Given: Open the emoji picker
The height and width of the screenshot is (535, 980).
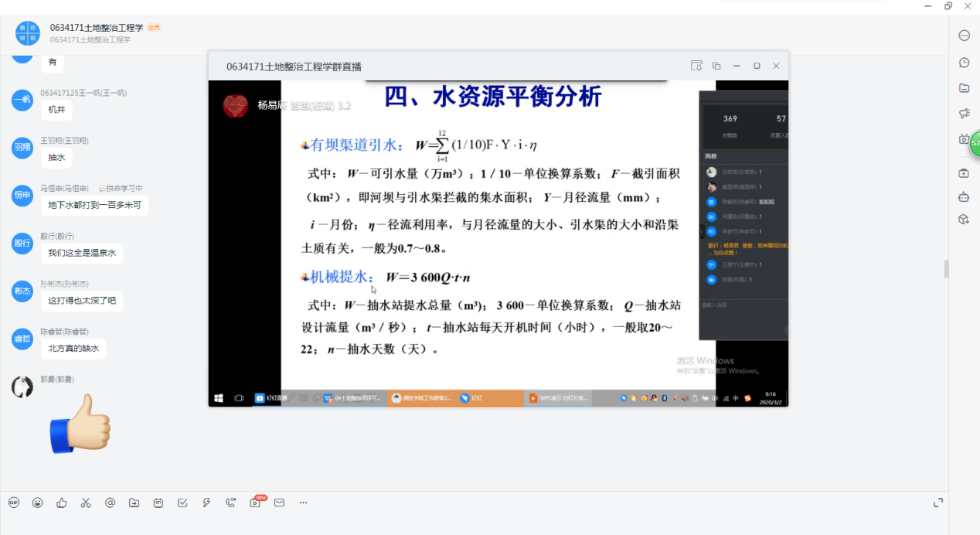Looking at the screenshot, I should click(x=37, y=503).
